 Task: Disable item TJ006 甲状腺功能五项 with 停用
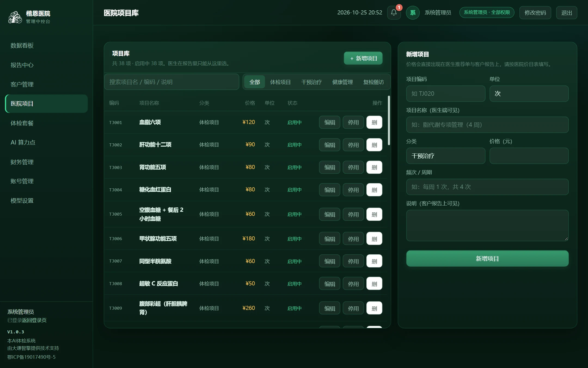353,239
